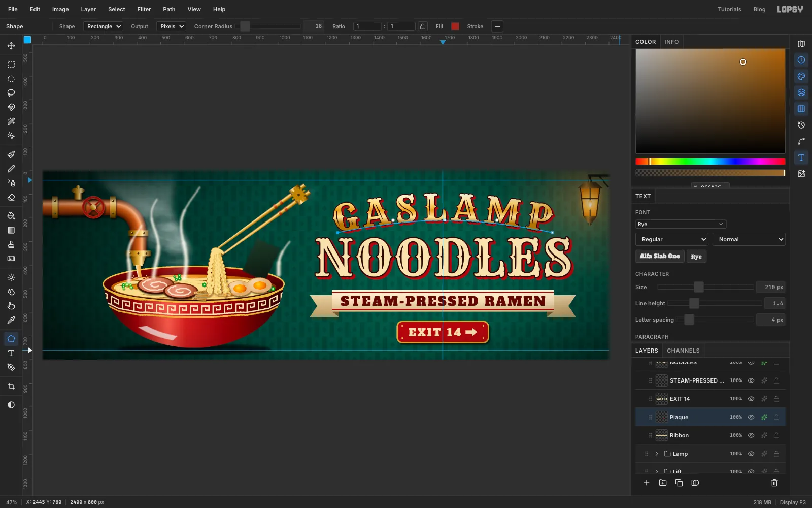Expand the Lamp layer group
812x508 pixels.
pos(657,454)
